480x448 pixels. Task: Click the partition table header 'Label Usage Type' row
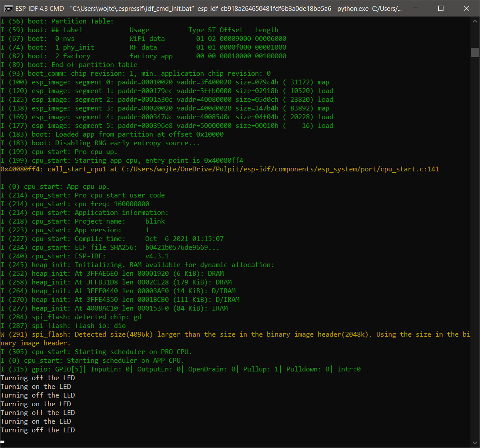coord(140,30)
